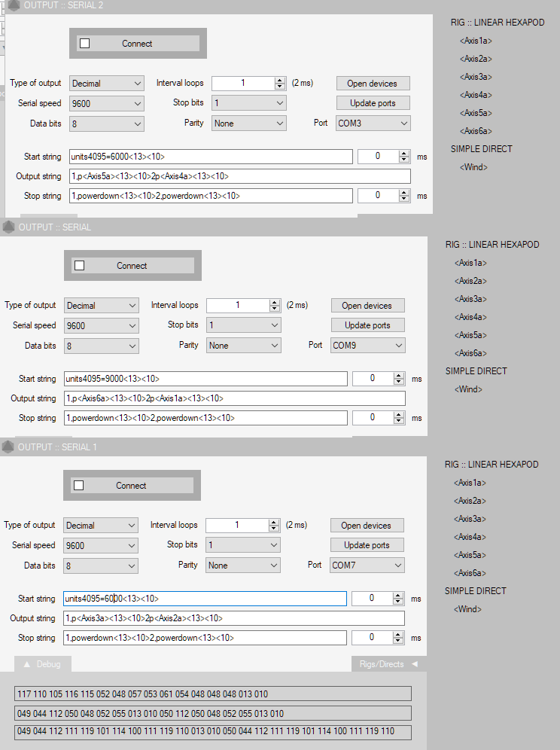
Task: Select <Wind> in Serial 2 list
Action: click(x=474, y=167)
